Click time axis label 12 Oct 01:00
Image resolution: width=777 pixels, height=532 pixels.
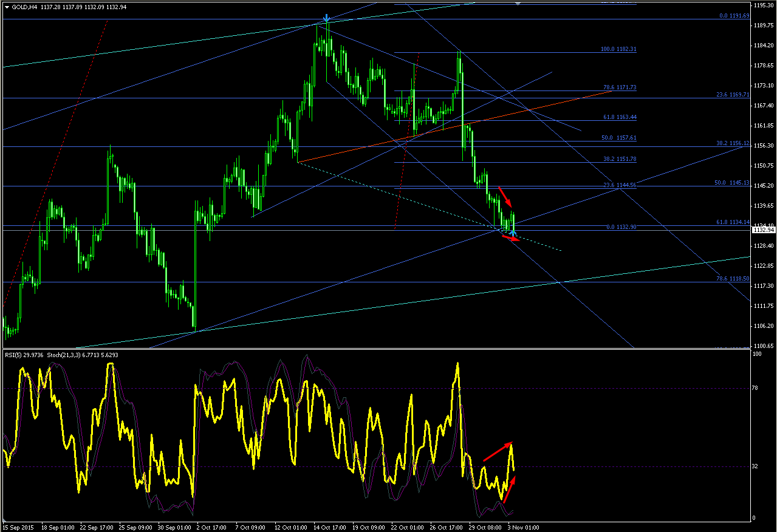[290, 527]
